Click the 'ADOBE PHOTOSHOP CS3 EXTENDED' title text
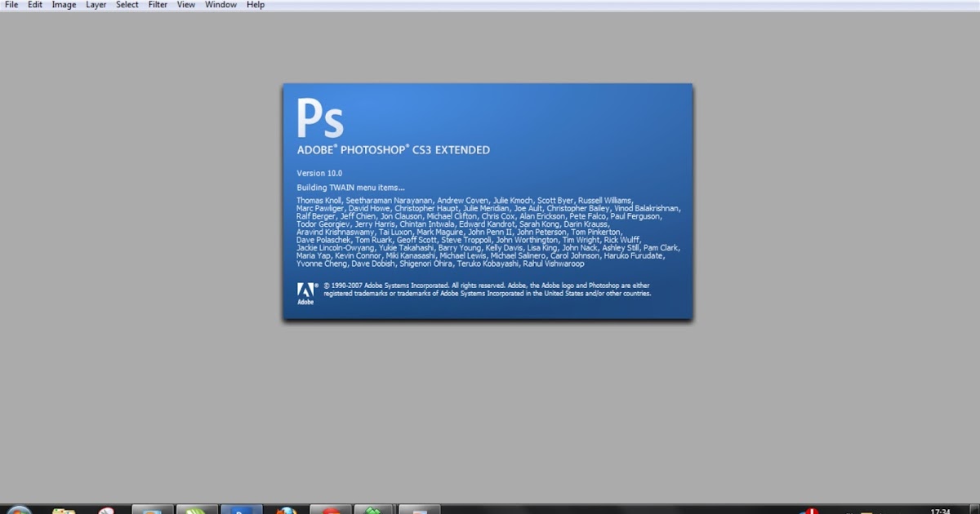The width and height of the screenshot is (980, 514). point(394,150)
